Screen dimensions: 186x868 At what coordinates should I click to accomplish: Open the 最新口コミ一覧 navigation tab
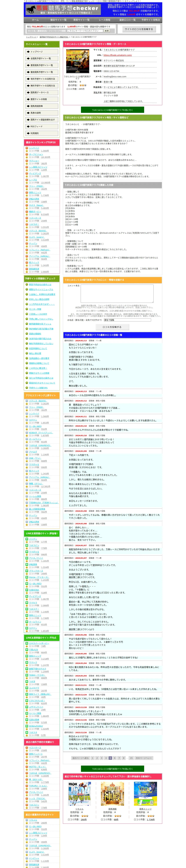(127, 20)
